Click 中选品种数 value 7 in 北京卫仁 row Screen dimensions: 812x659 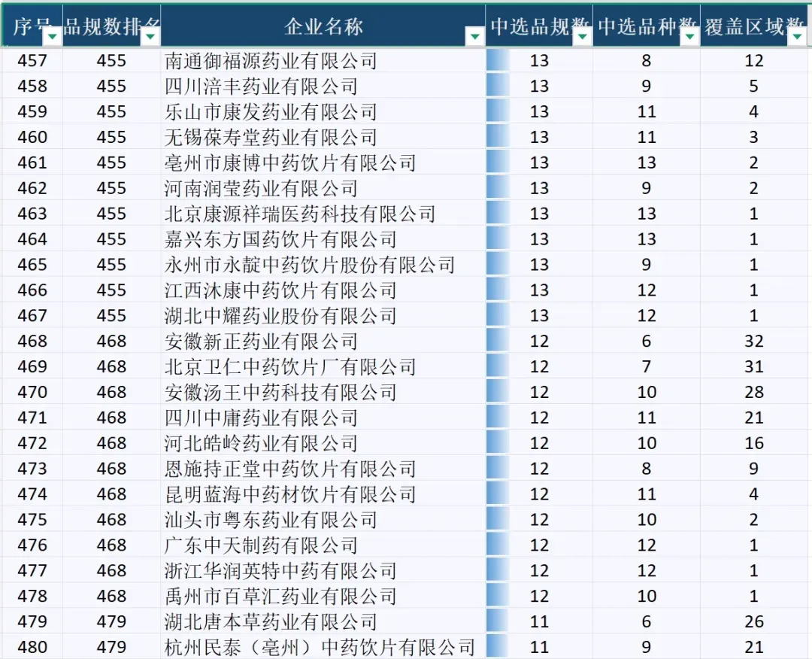[x=647, y=366]
